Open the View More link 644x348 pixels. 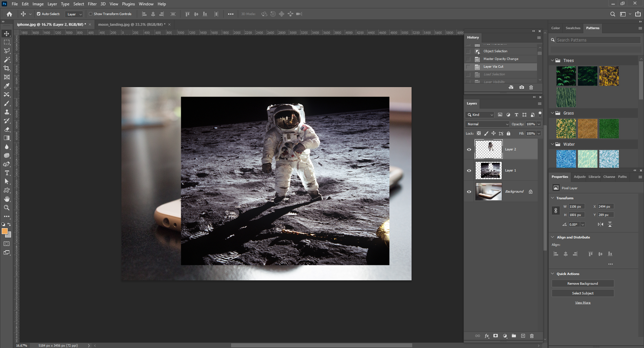583,303
